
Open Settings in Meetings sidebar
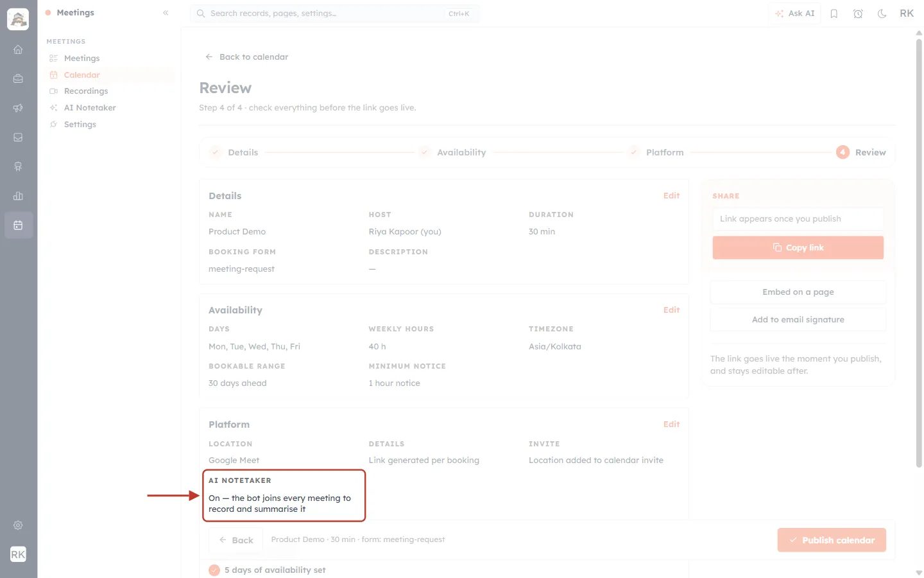pyautogui.click(x=80, y=125)
